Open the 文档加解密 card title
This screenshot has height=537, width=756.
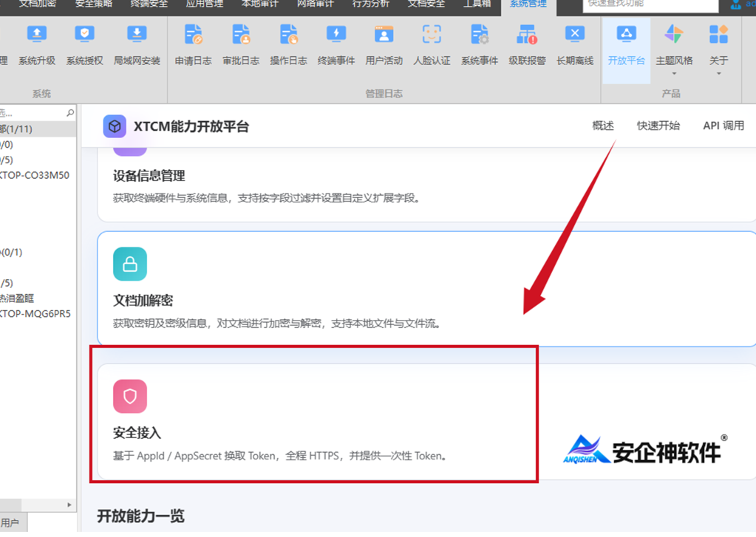(x=143, y=301)
